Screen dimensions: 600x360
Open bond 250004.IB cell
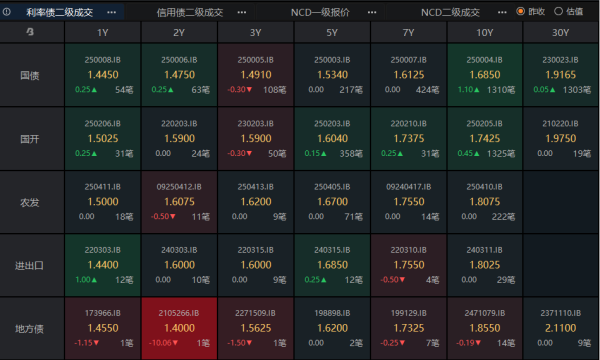(485, 75)
